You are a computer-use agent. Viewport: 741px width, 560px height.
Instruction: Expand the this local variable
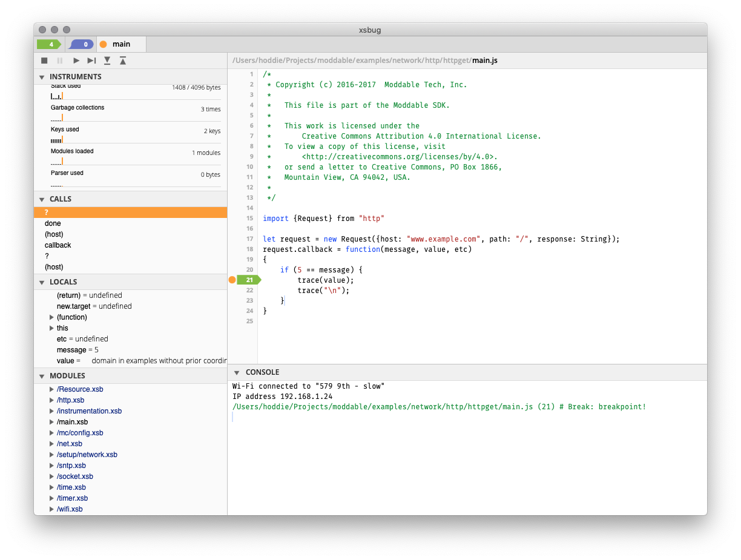pos(51,328)
